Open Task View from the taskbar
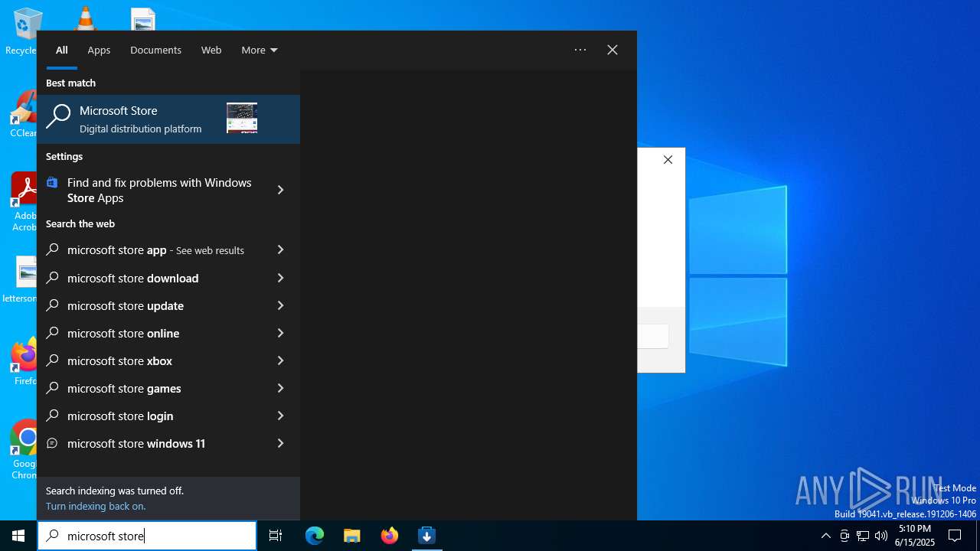980x551 pixels. (x=276, y=536)
